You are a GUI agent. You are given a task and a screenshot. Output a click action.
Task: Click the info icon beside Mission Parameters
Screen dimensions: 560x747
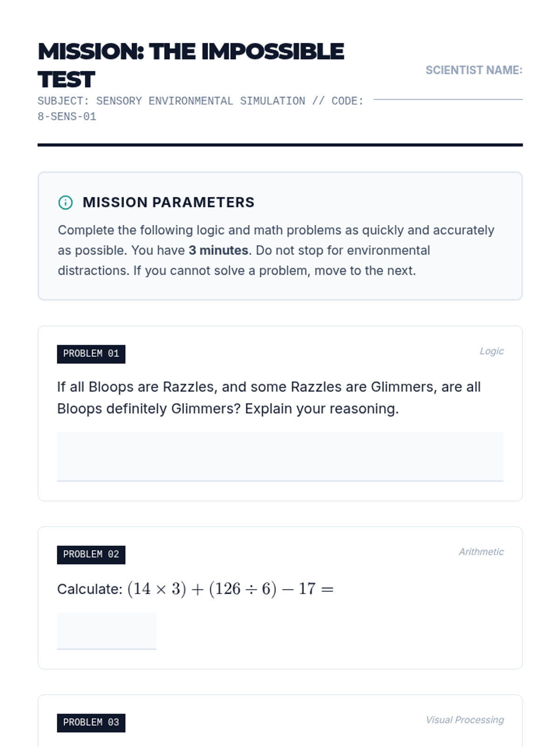tap(65, 203)
